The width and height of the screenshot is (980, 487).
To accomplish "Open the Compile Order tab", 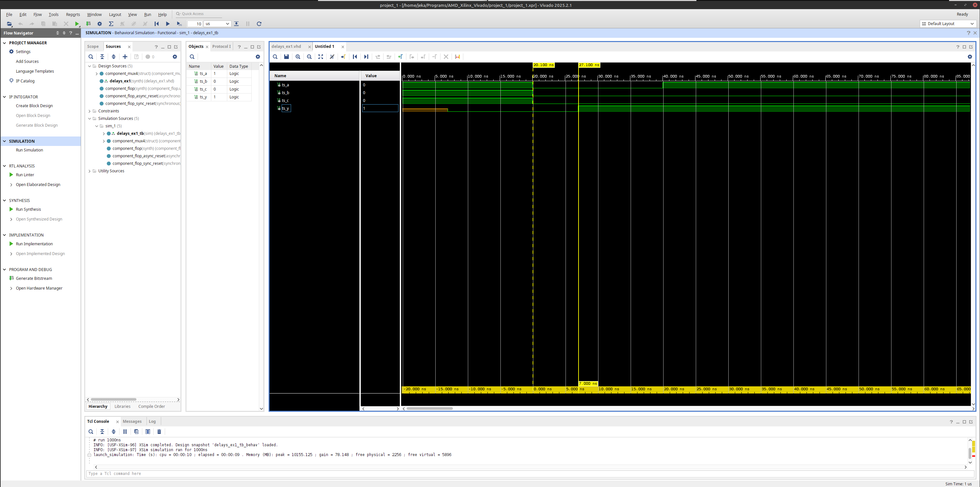I will click(x=151, y=407).
